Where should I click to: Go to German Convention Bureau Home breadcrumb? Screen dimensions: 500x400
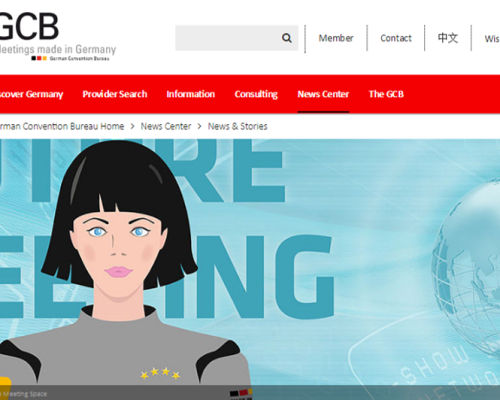pyautogui.click(x=62, y=126)
